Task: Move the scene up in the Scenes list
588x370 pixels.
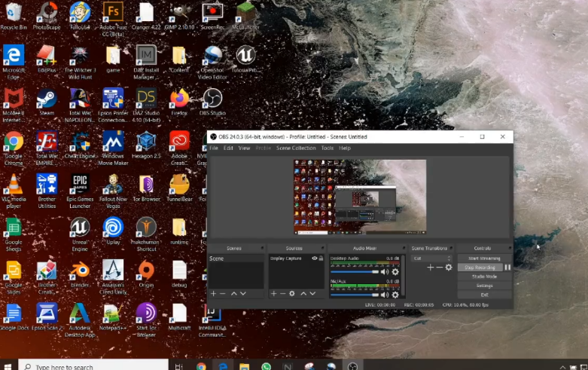Action: click(233, 293)
